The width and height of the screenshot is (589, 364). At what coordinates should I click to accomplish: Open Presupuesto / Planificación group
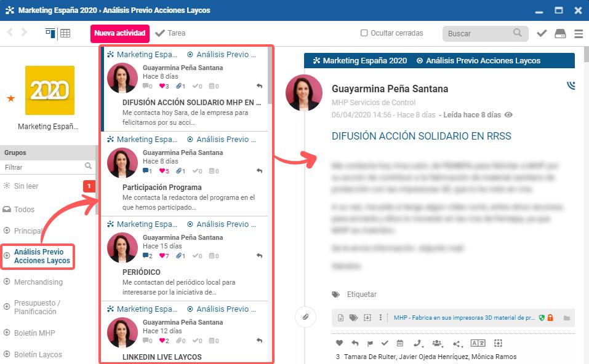(37, 307)
